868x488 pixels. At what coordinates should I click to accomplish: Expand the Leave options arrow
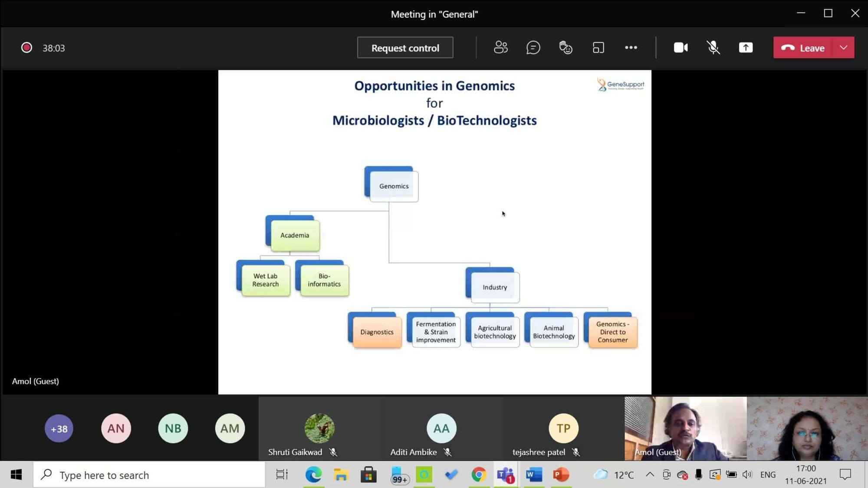pos(843,48)
